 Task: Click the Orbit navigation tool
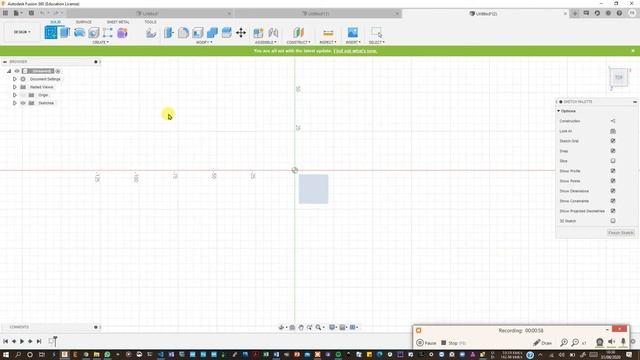[x=281, y=327]
